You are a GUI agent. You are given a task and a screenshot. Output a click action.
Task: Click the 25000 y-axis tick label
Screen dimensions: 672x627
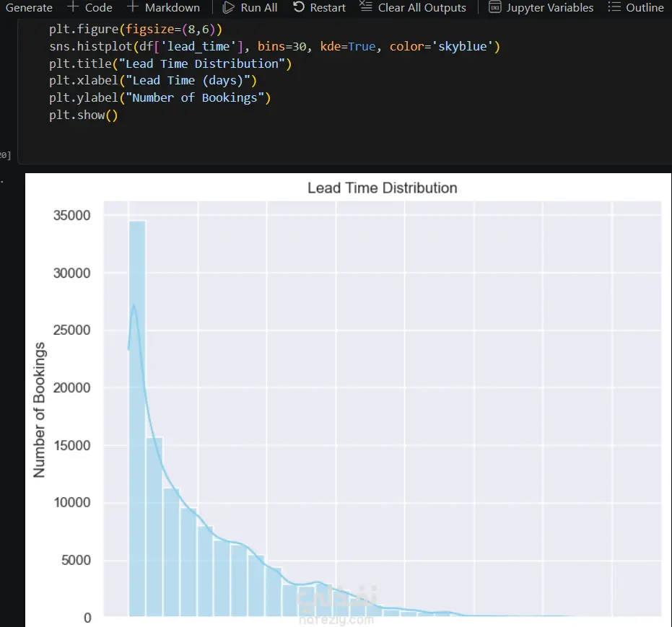(71, 330)
